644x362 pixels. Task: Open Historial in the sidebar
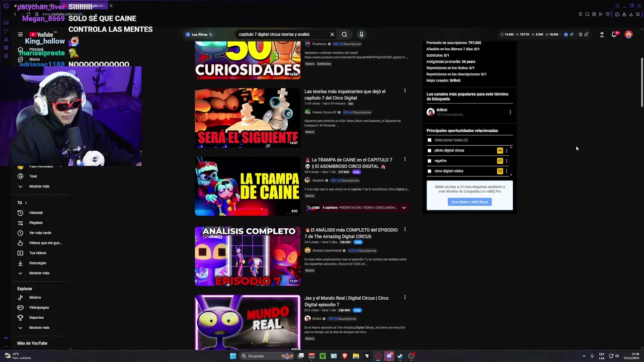coord(35,213)
